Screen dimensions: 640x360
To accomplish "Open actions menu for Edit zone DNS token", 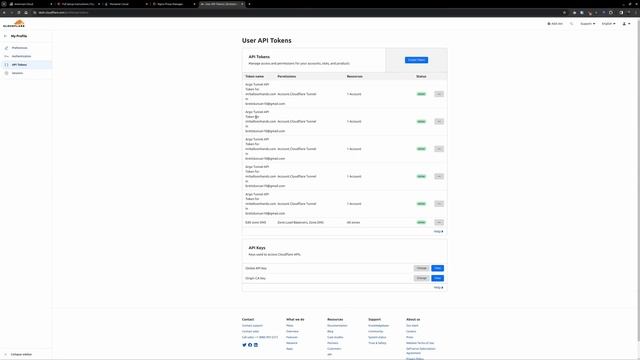I will click(x=439, y=222).
